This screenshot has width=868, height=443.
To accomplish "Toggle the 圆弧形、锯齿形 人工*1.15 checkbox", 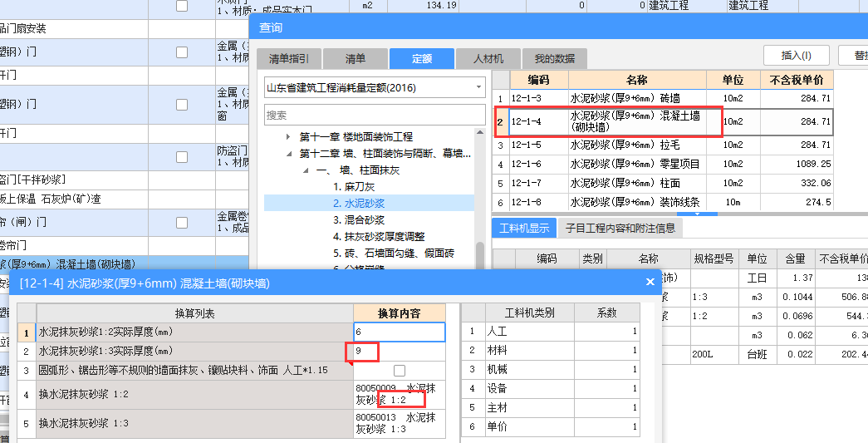I will point(400,371).
